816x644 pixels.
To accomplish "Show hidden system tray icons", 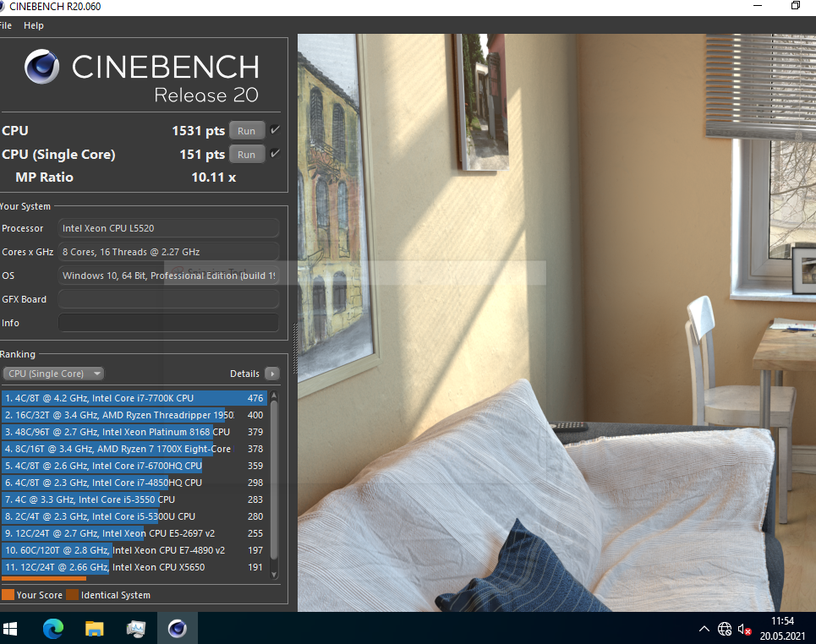I will pos(704,629).
